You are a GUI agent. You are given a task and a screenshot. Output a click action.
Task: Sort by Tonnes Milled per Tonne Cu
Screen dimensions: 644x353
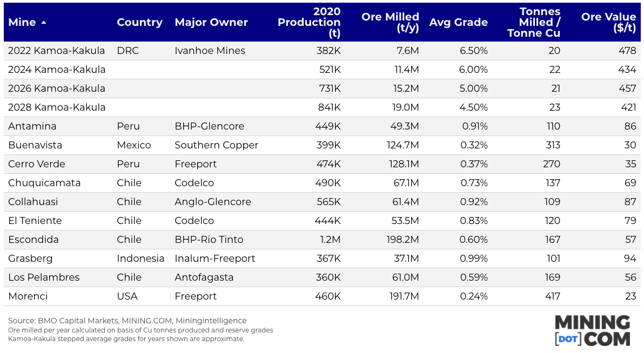click(x=534, y=23)
